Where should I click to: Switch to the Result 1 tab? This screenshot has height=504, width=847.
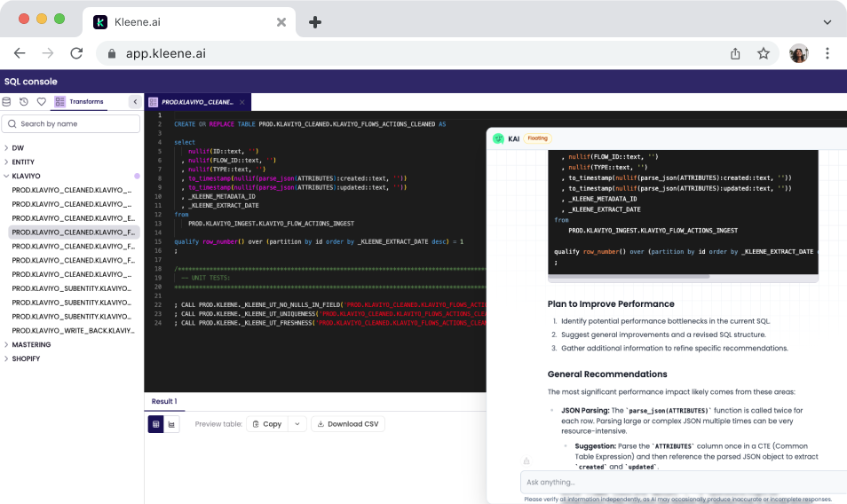click(x=164, y=401)
